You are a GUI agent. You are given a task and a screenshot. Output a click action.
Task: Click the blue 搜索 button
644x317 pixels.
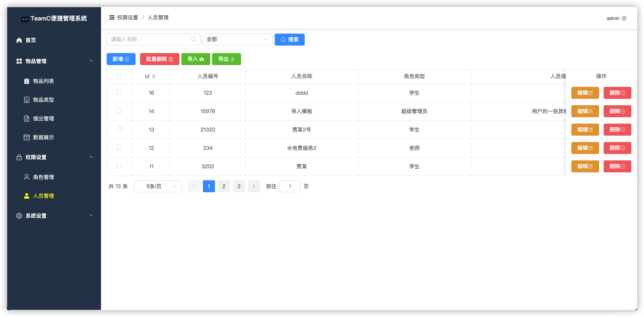tap(290, 39)
